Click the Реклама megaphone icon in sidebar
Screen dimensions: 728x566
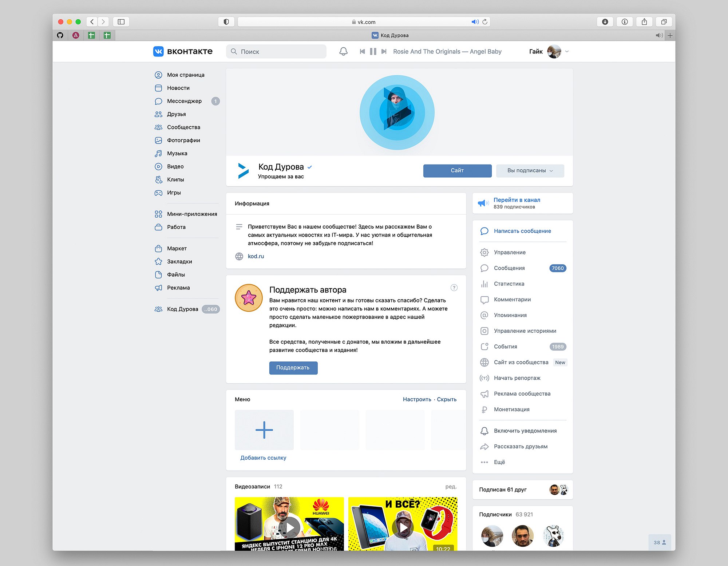[158, 288]
